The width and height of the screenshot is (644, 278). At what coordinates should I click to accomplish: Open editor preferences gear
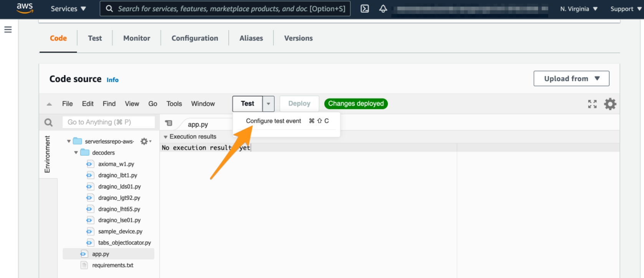(610, 104)
